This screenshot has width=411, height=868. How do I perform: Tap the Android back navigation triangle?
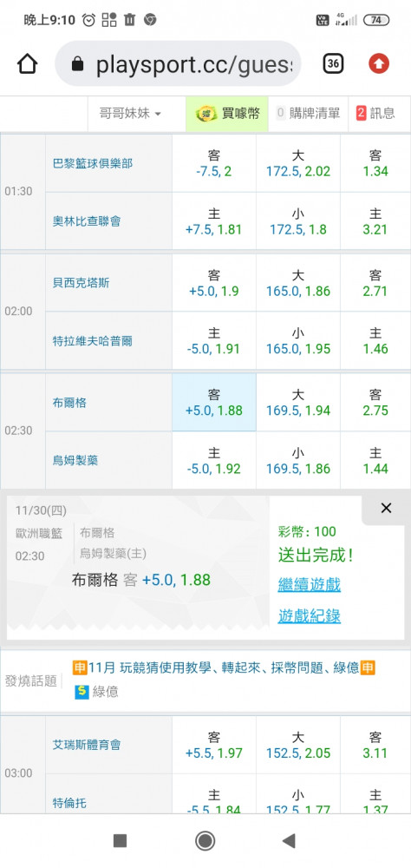[289, 841]
